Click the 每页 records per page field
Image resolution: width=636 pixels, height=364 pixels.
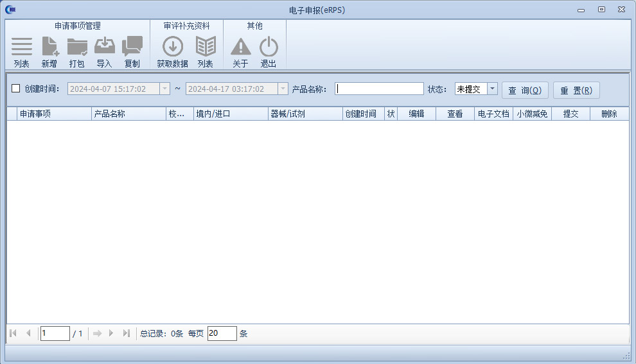[222, 333]
